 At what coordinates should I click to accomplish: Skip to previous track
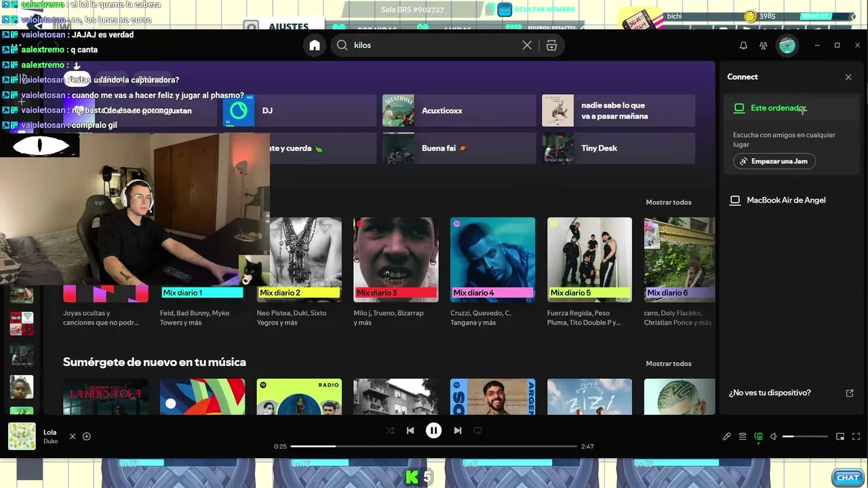(410, 430)
